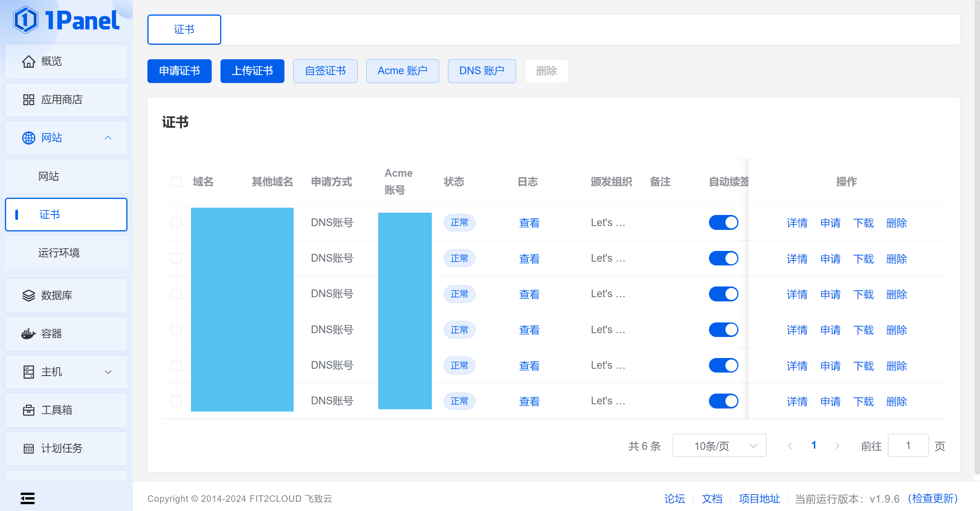
Task: Collapse sidebar with bottom menu icon
Action: coord(28,498)
